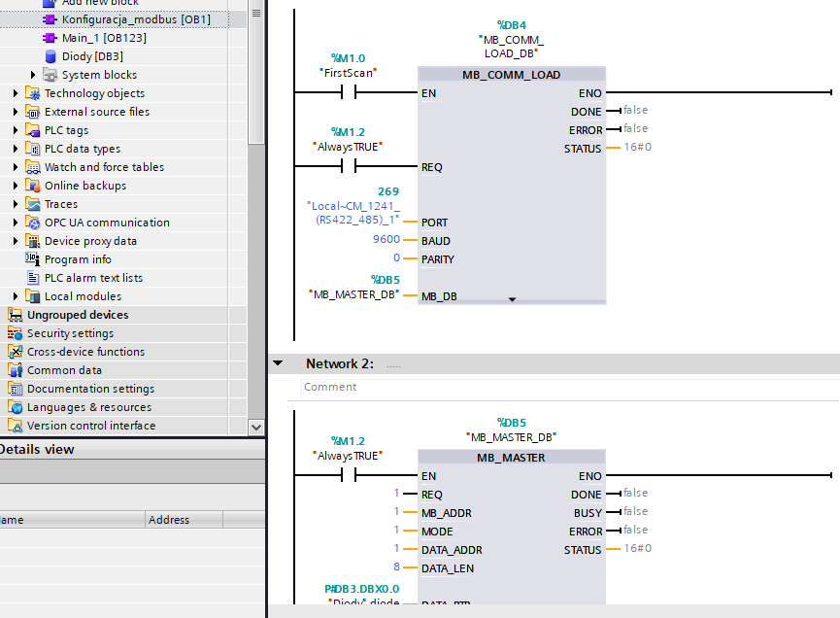The image size is (840, 618).
Task: Expand the Local modules node
Action: pyautogui.click(x=16, y=296)
